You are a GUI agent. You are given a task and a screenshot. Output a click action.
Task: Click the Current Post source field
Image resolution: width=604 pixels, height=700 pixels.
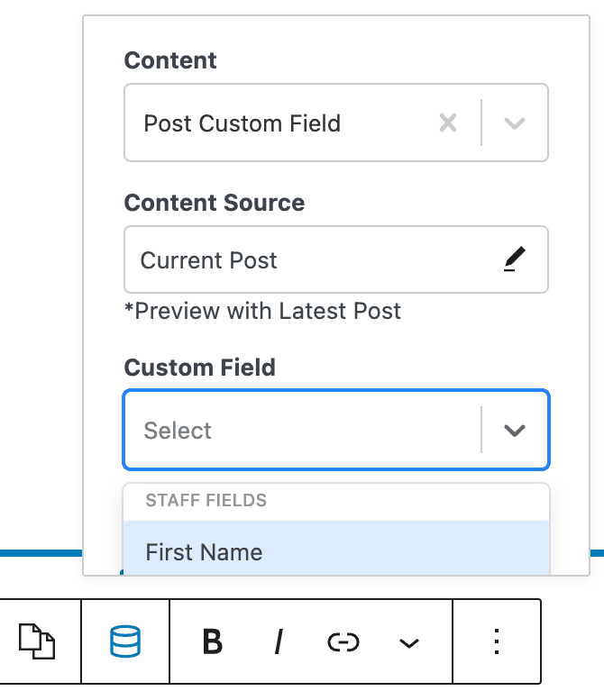point(209,260)
